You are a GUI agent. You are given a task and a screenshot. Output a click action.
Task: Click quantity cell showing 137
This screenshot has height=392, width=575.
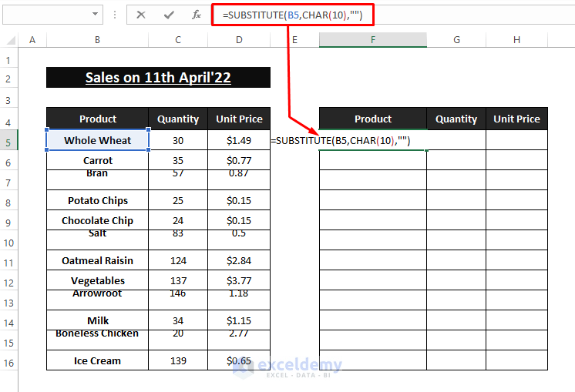[x=178, y=280]
